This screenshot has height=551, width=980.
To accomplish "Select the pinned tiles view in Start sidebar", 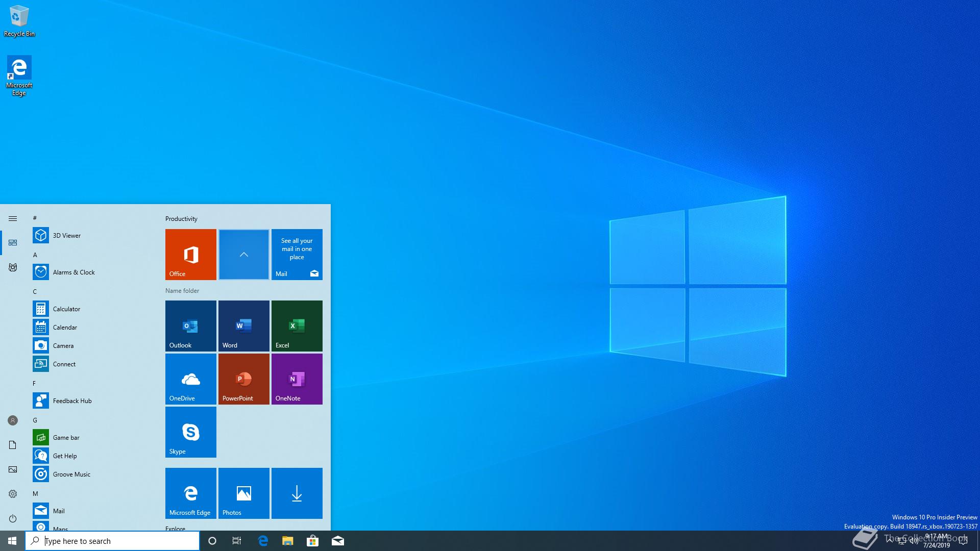I will click(x=13, y=243).
